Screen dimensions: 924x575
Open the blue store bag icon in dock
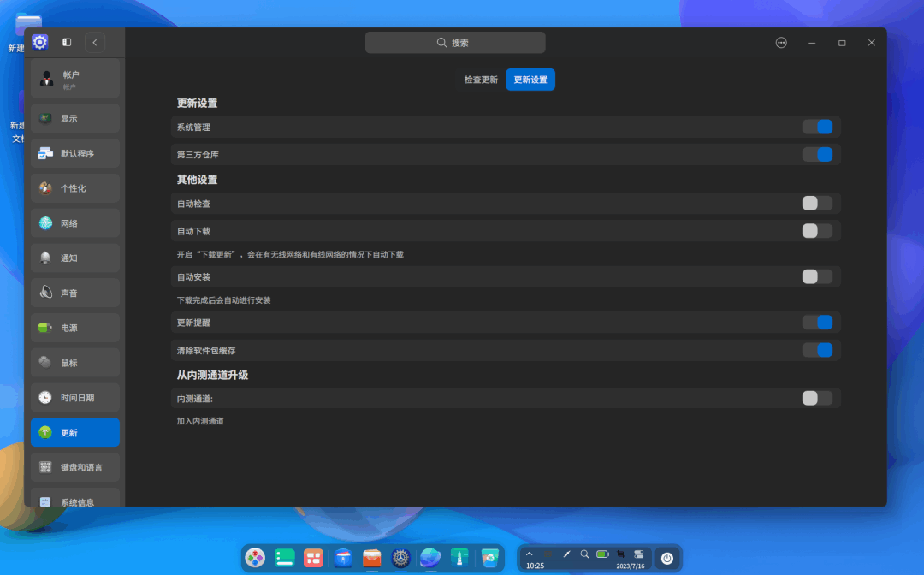click(x=343, y=557)
